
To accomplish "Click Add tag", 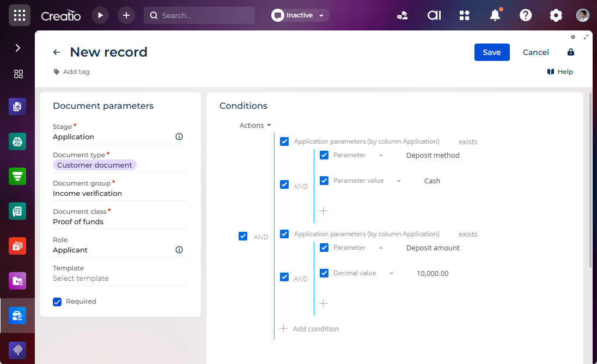I will 72,72.
